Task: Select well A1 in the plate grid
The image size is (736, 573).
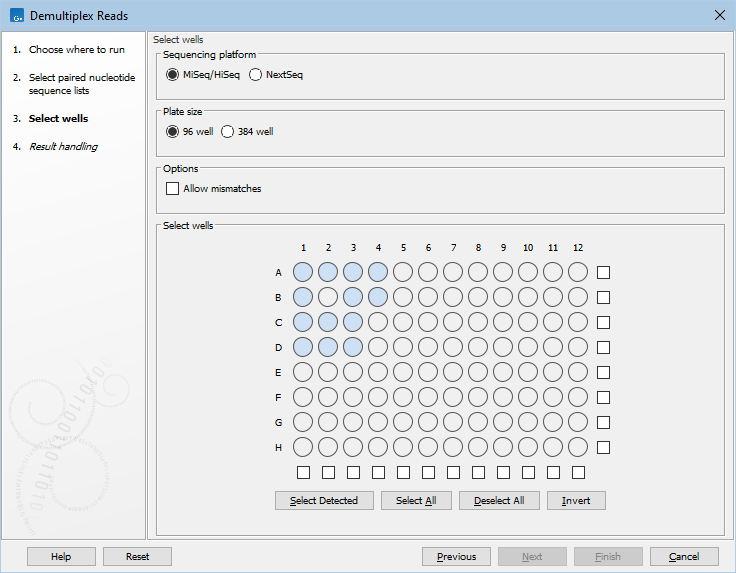Action: 303,272
